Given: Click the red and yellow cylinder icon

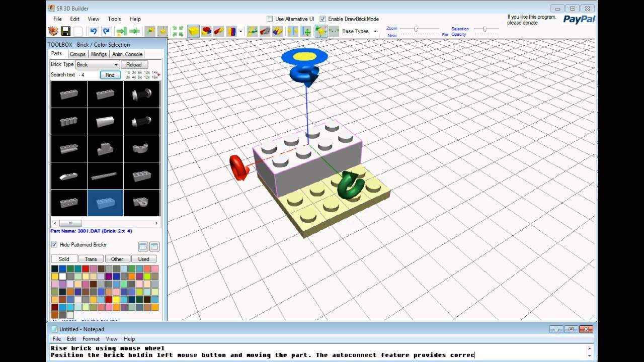Looking at the screenshot, I should pos(218,31).
